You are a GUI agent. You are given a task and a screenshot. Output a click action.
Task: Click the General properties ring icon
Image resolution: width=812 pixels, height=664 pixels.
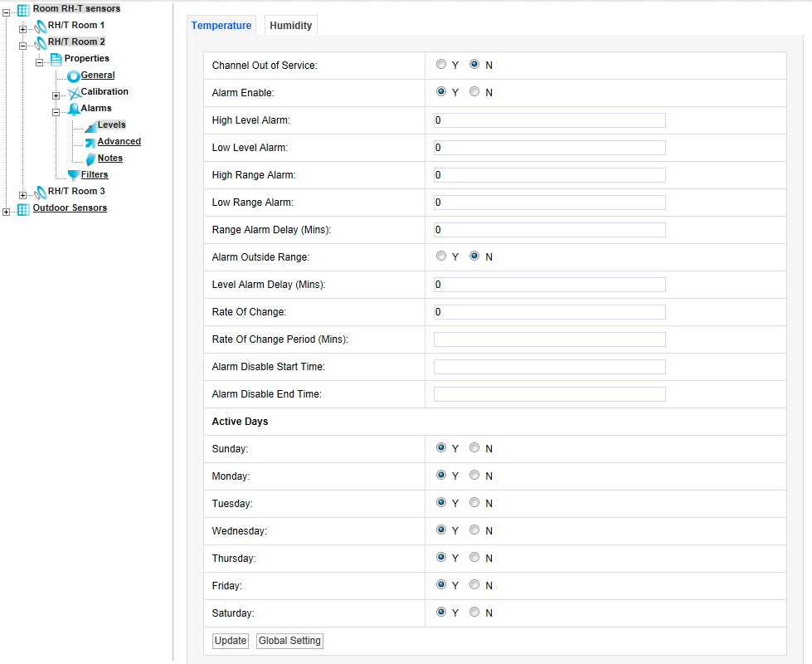point(73,76)
